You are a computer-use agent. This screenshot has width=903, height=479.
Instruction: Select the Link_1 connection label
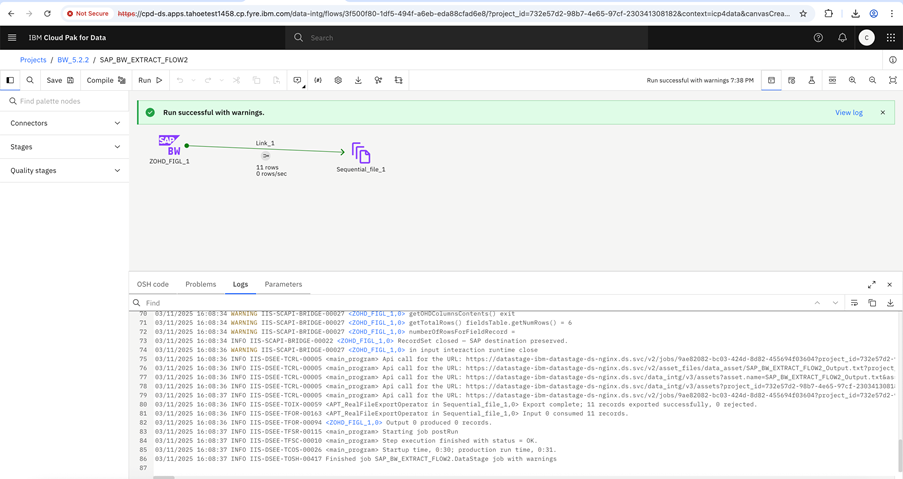point(265,143)
